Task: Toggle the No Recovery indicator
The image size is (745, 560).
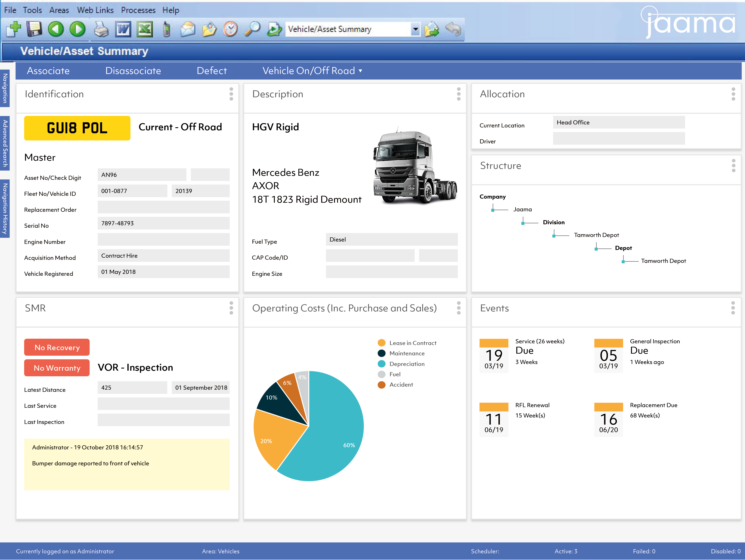Action: coord(56,347)
